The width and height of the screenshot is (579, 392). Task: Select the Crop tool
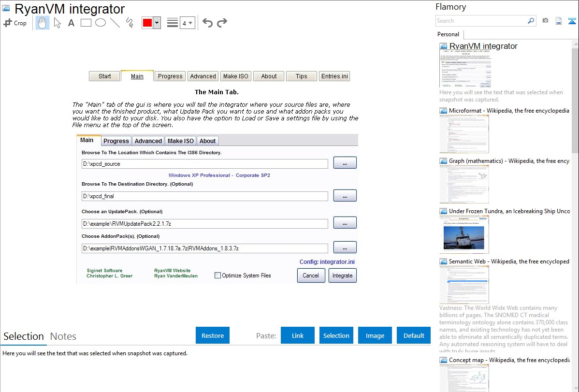(x=15, y=23)
